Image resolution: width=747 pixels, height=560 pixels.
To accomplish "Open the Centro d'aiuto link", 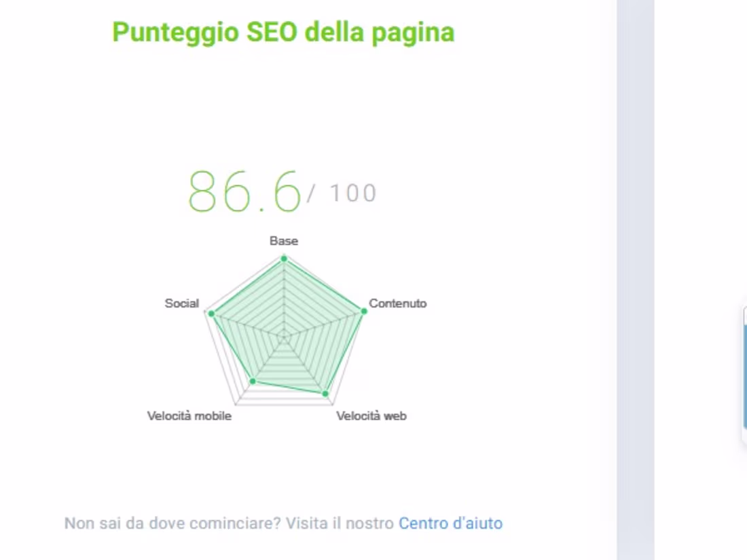I will (x=450, y=523).
